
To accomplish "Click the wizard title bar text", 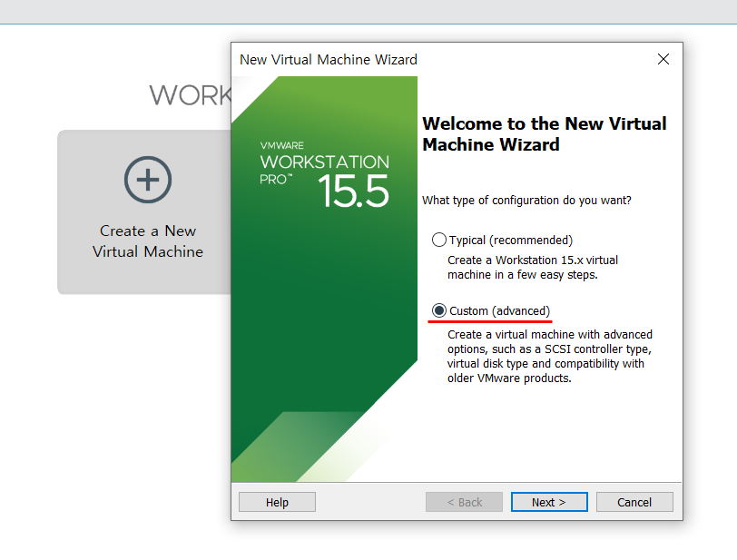I will pyautogui.click(x=328, y=60).
